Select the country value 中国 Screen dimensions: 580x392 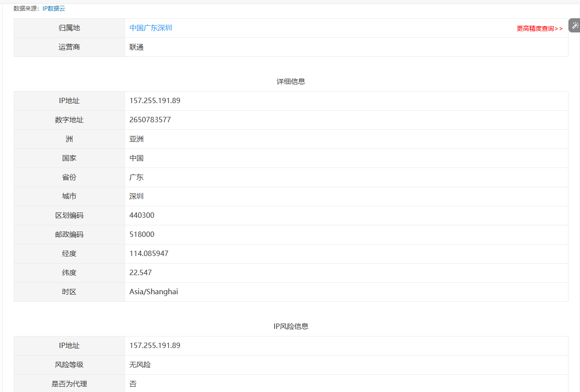[136, 158]
